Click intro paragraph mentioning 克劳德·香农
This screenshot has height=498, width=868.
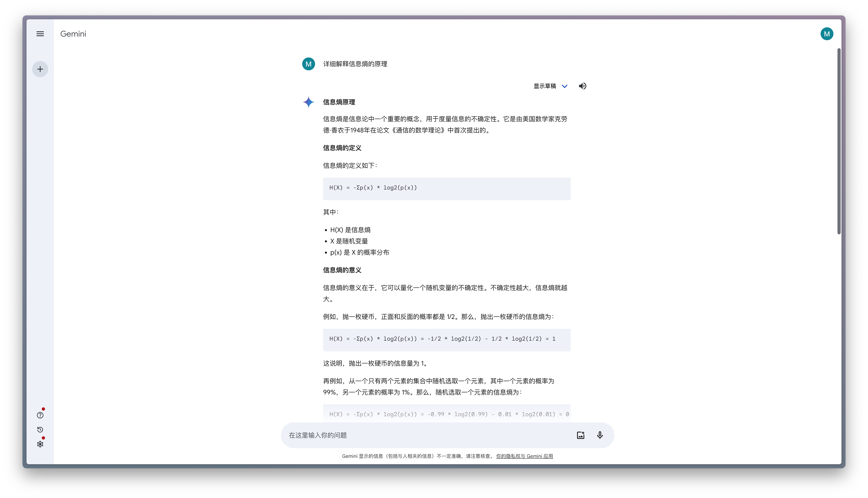pos(445,125)
